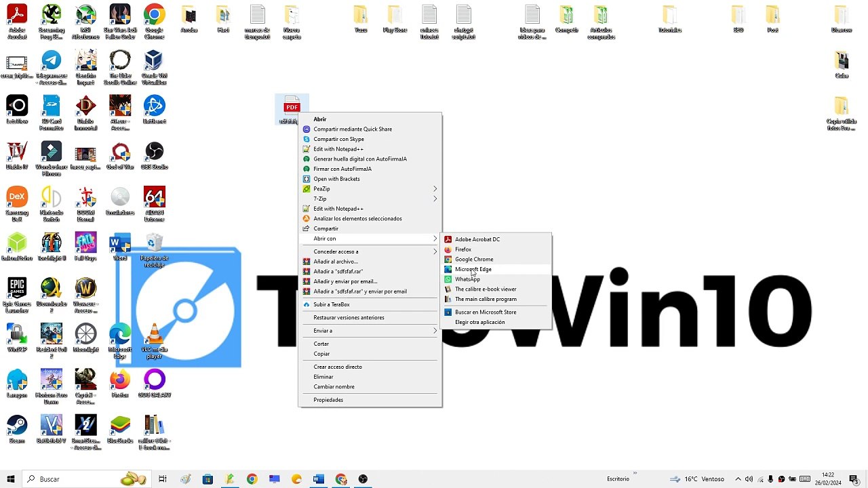Expand the PeaZip submenu

tap(370, 189)
